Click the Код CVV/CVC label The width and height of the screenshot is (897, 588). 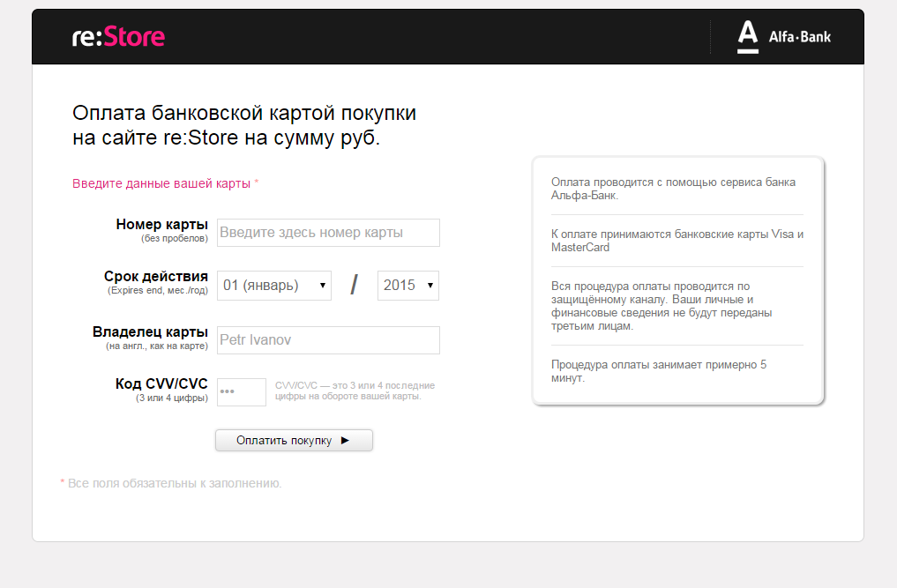click(161, 383)
